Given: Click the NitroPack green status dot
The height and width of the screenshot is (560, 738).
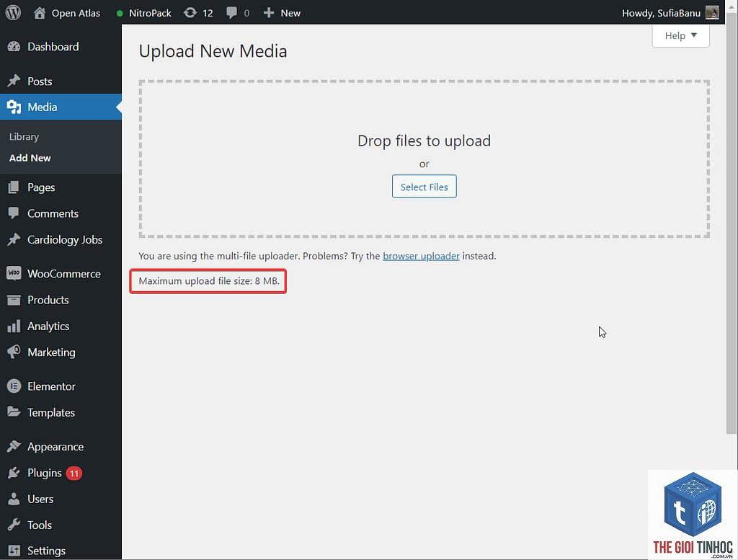Looking at the screenshot, I should 120,13.
